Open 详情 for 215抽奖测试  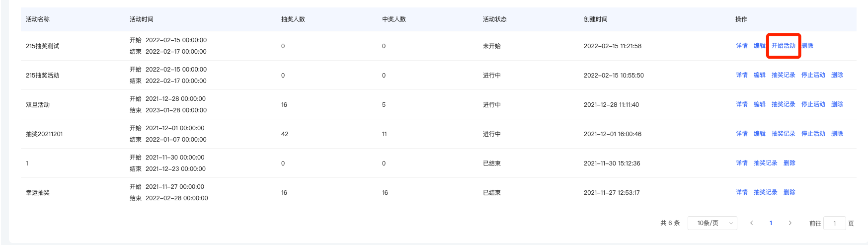pyautogui.click(x=741, y=46)
